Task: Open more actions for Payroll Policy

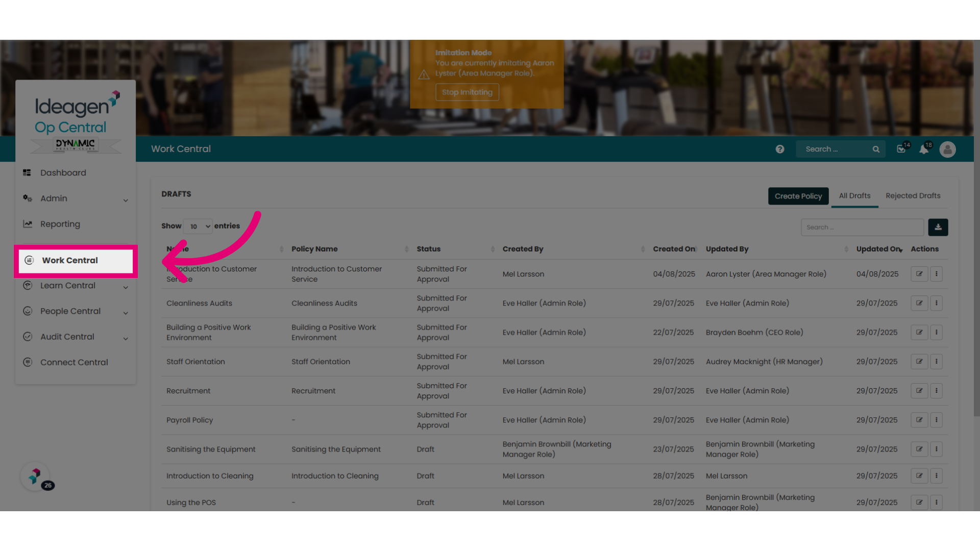Action: (x=936, y=420)
